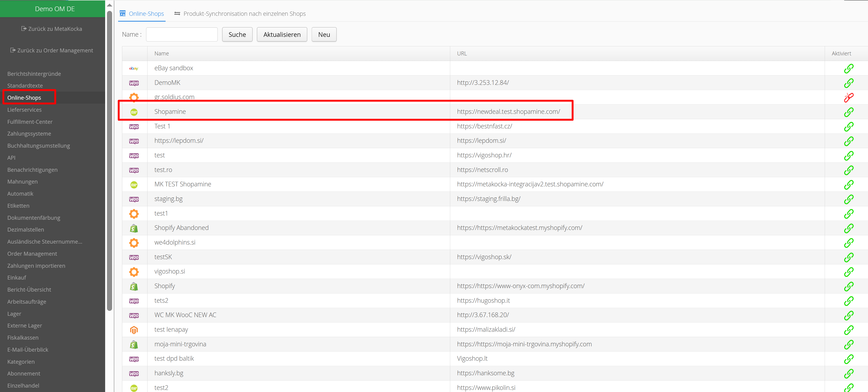Click the sidebar vertical scrollbar thumb
868x392 pixels.
click(109, 160)
